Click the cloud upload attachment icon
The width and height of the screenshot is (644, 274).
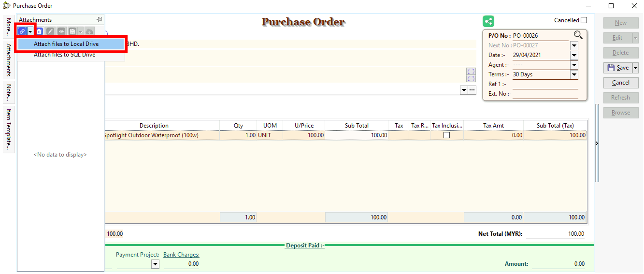tap(89, 31)
